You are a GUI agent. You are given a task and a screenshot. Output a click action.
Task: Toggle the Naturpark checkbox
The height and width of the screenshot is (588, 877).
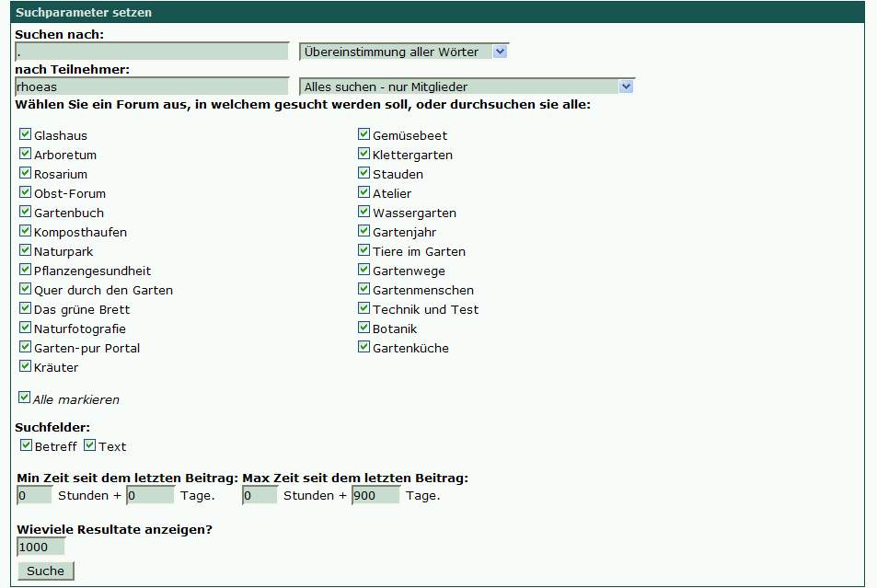coord(25,250)
